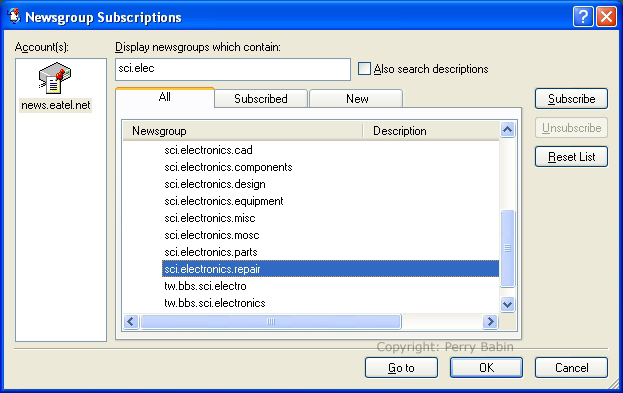The image size is (623, 393).
Task: Select sci.electronics.mosc newsgroup
Action: (x=212, y=235)
